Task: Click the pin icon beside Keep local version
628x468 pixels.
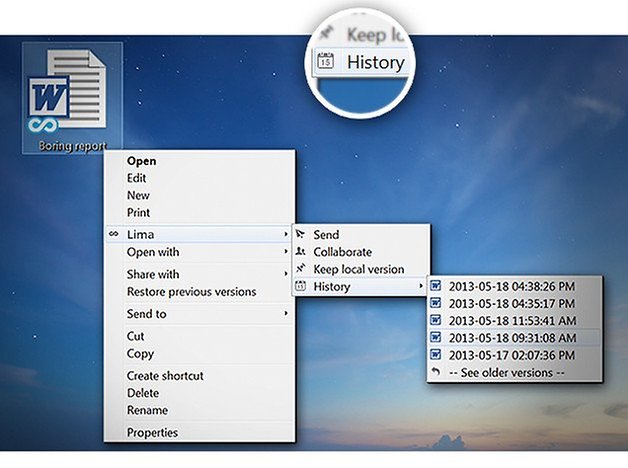Action: 300,268
